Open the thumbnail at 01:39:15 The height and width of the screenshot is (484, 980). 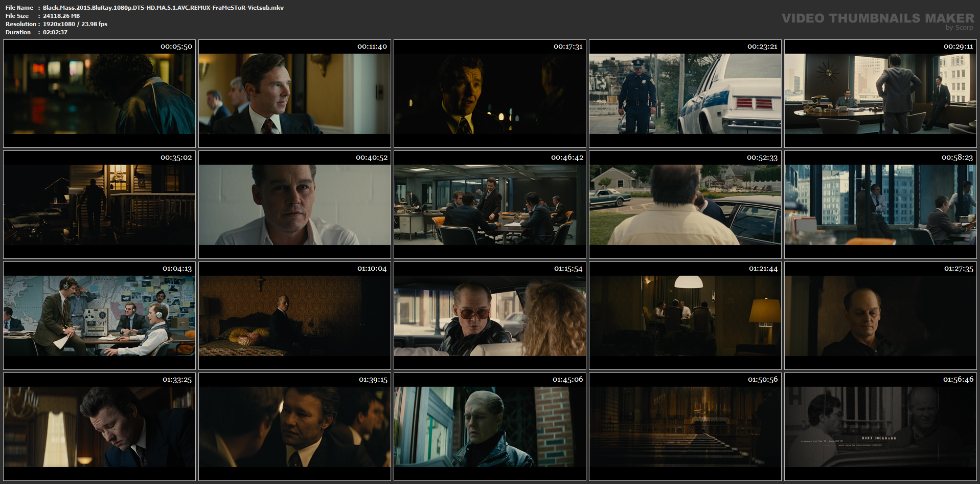point(294,427)
